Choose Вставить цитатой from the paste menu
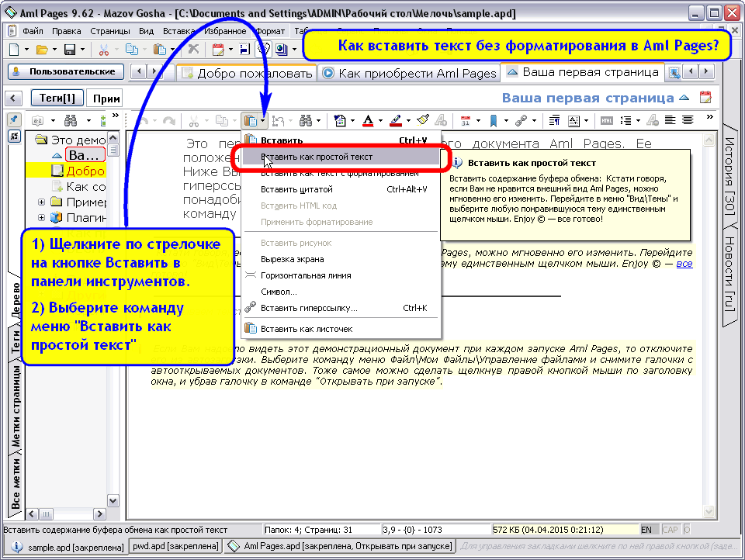This screenshot has width=745, height=560. tap(340, 189)
